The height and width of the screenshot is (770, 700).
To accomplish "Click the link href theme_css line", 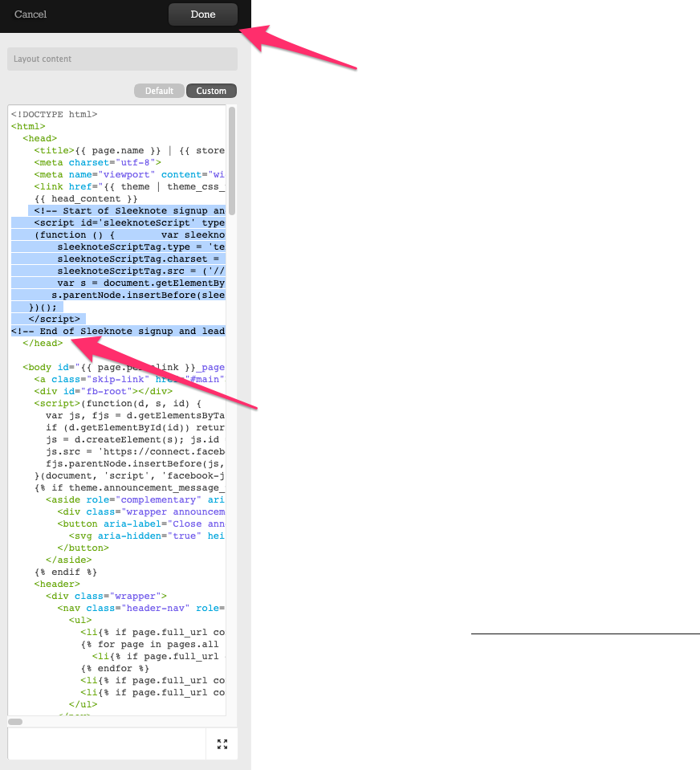I will pyautogui.click(x=129, y=186).
